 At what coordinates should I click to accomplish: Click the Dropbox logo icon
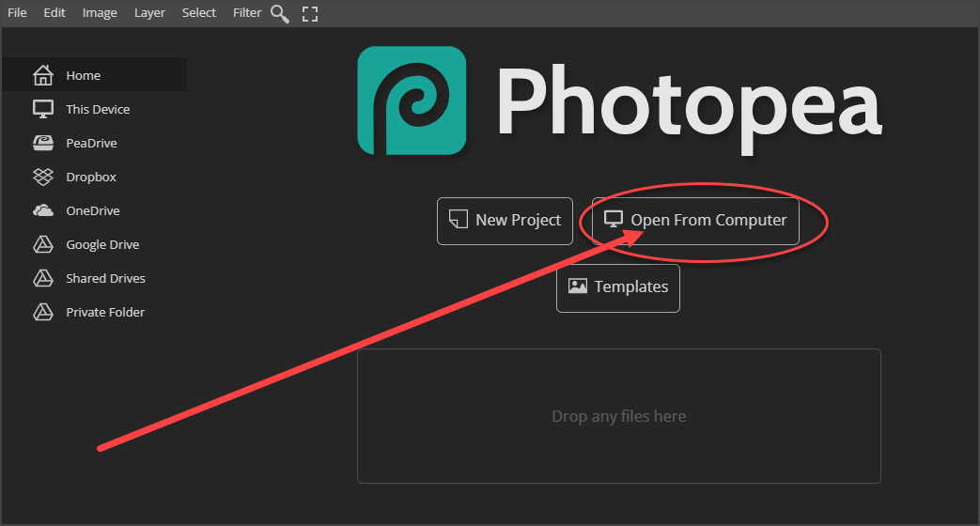[x=43, y=177]
